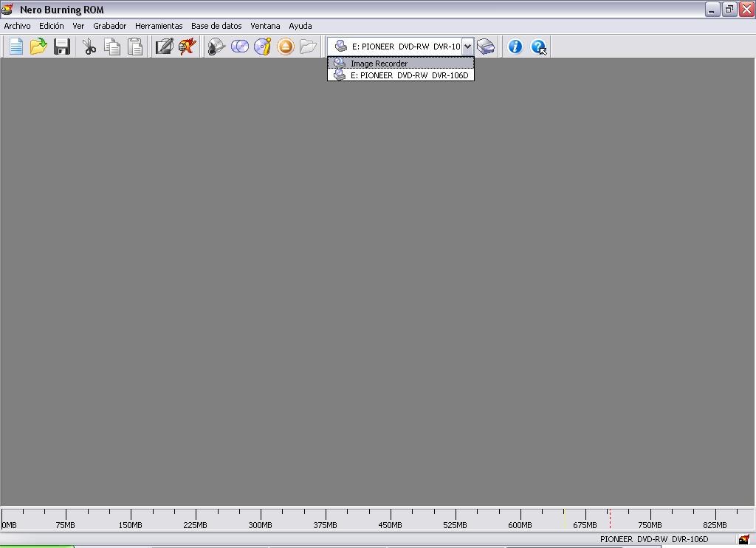Screen dimensions: 756x548
Task: Close the Nero Burning ROM window
Action: [x=747, y=9]
